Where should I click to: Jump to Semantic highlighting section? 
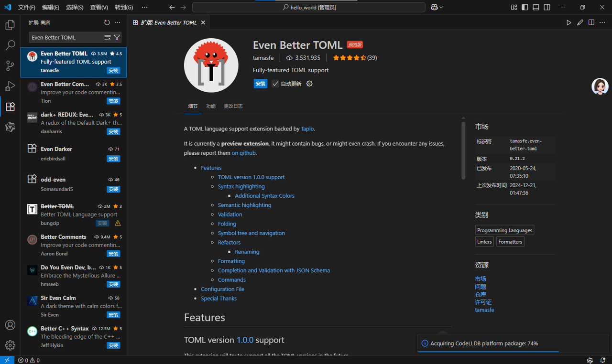point(244,205)
